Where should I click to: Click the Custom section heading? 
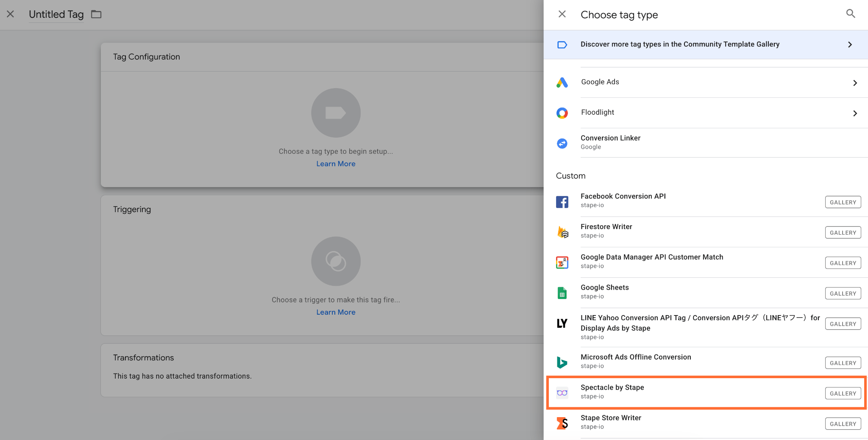pos(570,176)
